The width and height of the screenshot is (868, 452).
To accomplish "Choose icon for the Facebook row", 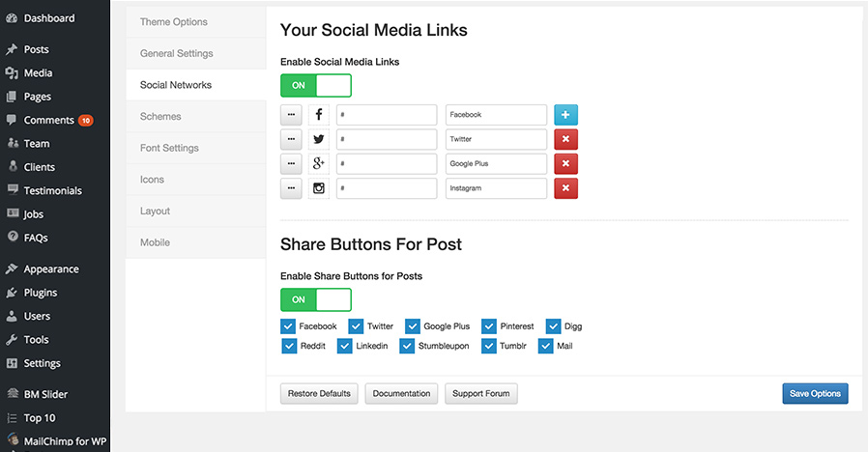I will click(318, 115).
